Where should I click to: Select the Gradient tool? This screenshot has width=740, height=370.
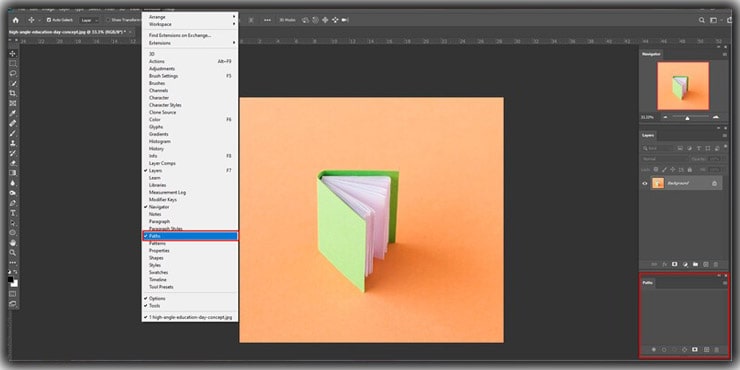click(13, 173)
